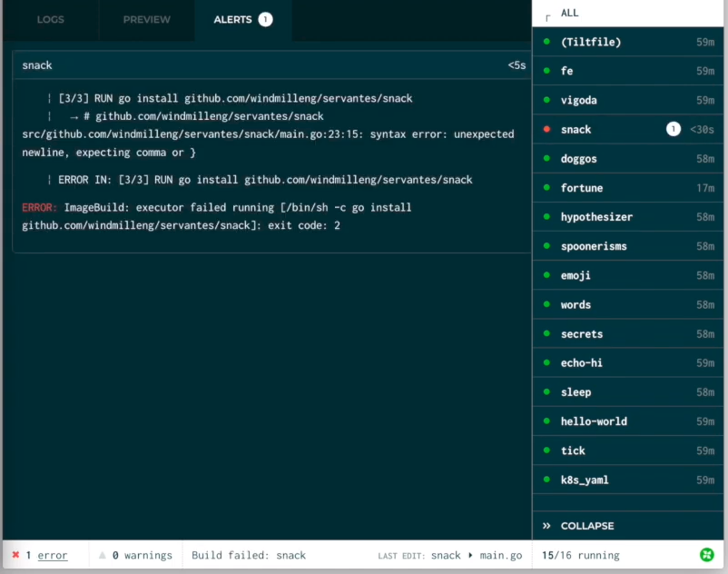The image size is (728, 574).
Task: Click the green status dot for tick
Action: [x=547, y=450]
